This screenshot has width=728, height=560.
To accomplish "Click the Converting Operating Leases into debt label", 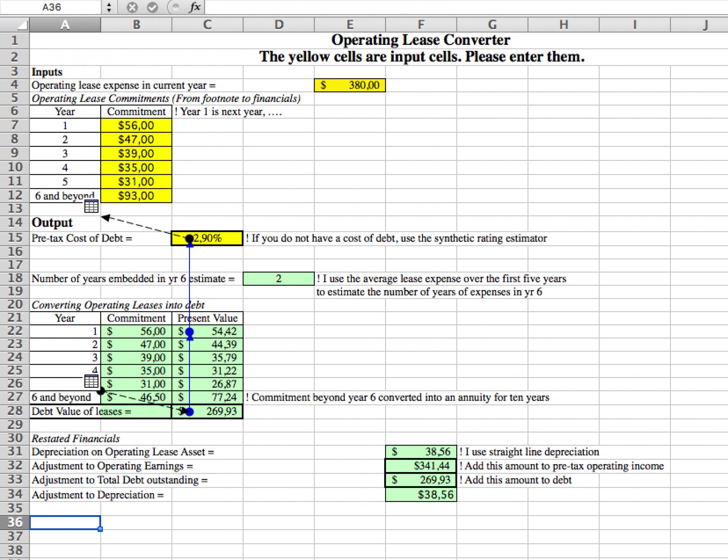I will point(118,305).
